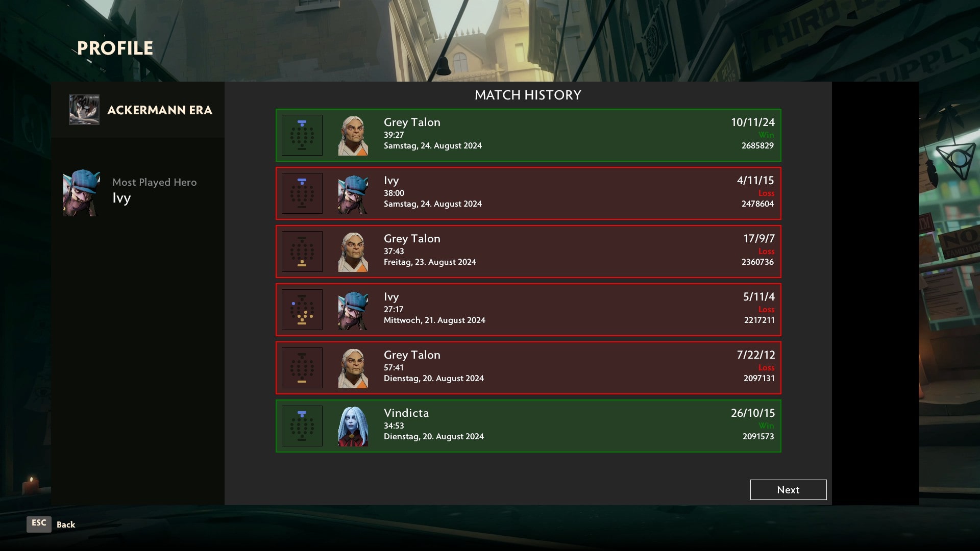Select the Ivy loss match on August 24
This screenshot has height=551, width=980.
(x=528, y=193)
